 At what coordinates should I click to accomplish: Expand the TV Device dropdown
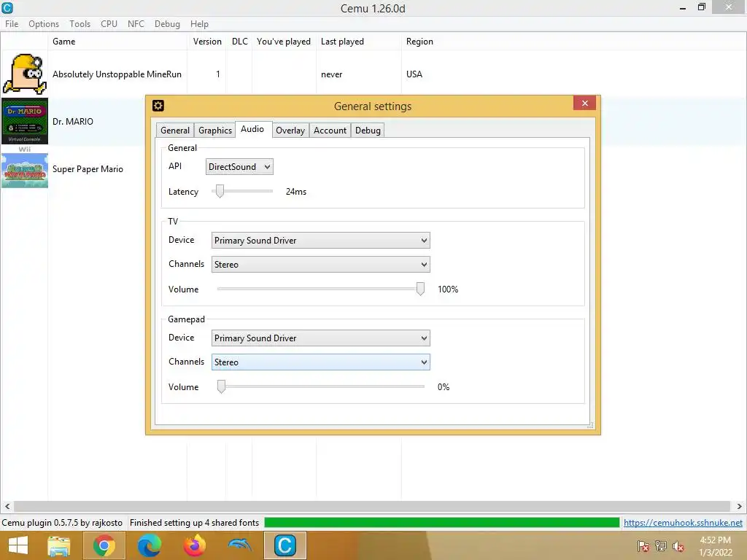[x=321, y=241]
